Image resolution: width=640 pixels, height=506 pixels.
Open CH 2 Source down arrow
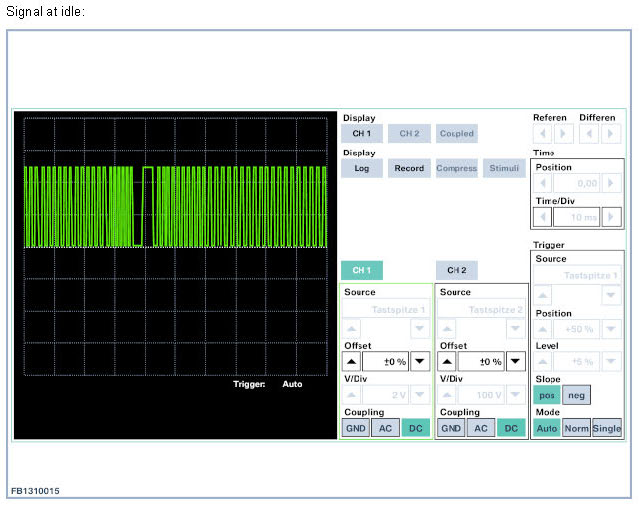pos(516,329)
